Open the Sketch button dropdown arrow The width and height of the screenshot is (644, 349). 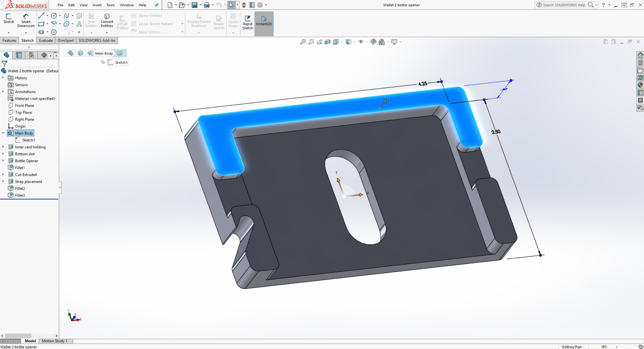click(9, 33)
